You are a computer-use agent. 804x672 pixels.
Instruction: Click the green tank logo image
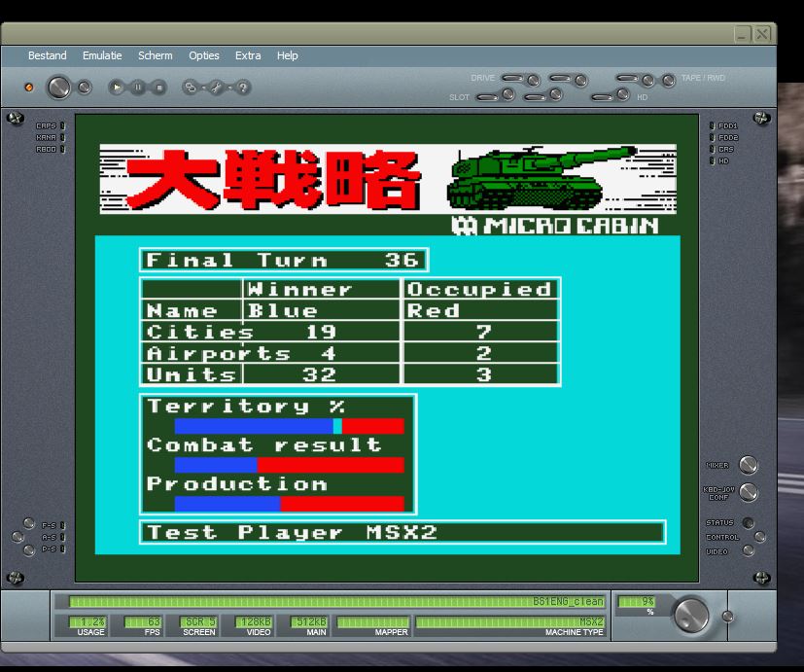[x=541, y=178]
